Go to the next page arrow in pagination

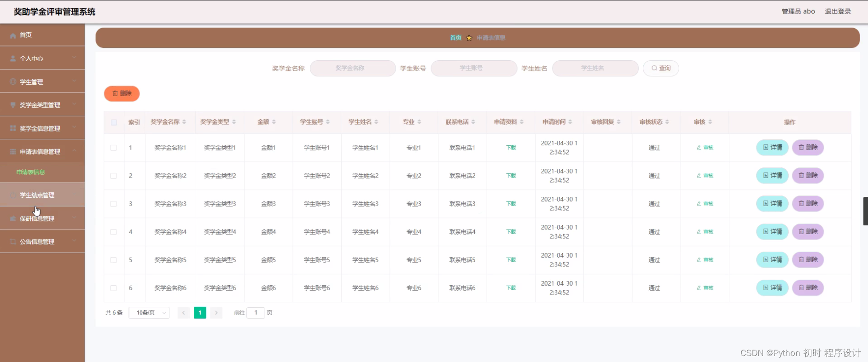(216, 313)
